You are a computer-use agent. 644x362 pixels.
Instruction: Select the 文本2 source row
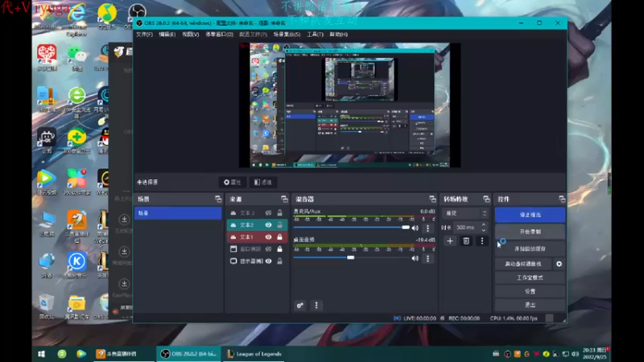pos(257,225)
